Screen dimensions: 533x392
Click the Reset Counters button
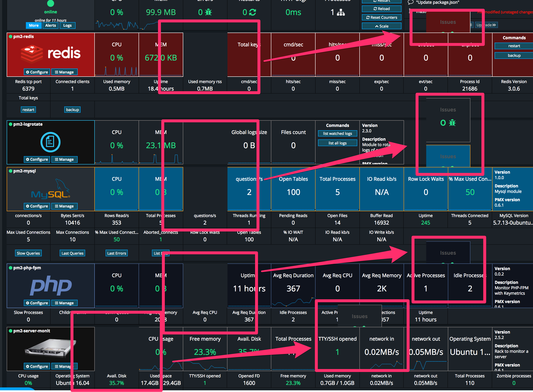coord(381,17)
